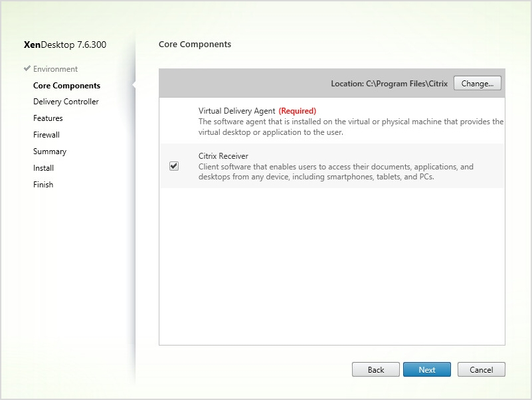
Task: Go to Features step in sidebar
Action: 48,118
